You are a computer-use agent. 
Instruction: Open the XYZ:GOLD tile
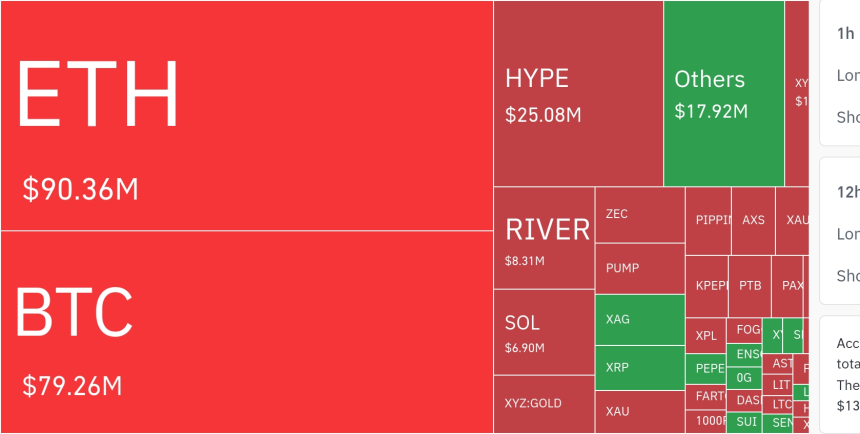coord(544,404)
